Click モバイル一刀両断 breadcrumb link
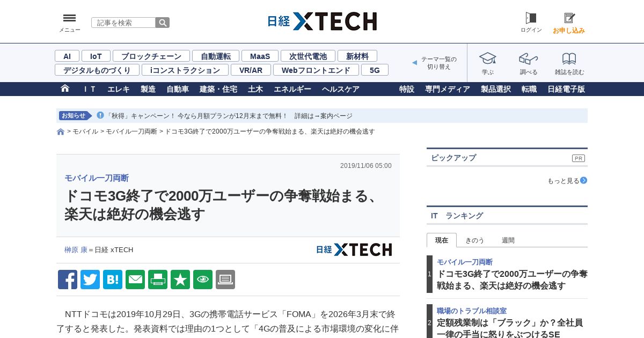This screenshot has width=644, height=338. (x=131, y=131)
